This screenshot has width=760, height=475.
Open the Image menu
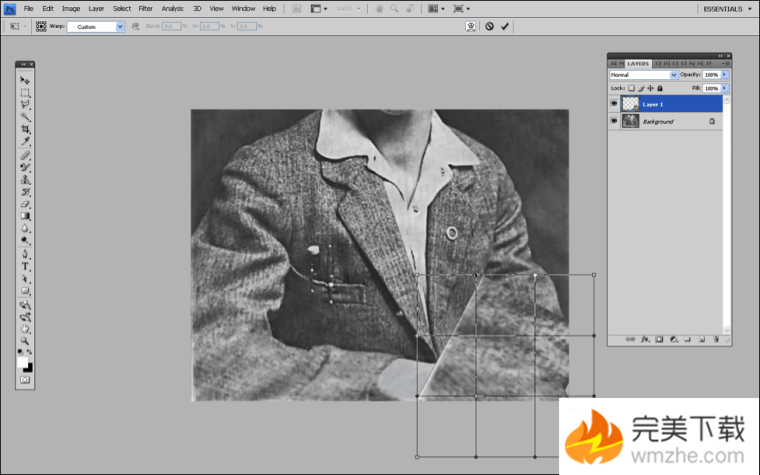coord(71,8)
